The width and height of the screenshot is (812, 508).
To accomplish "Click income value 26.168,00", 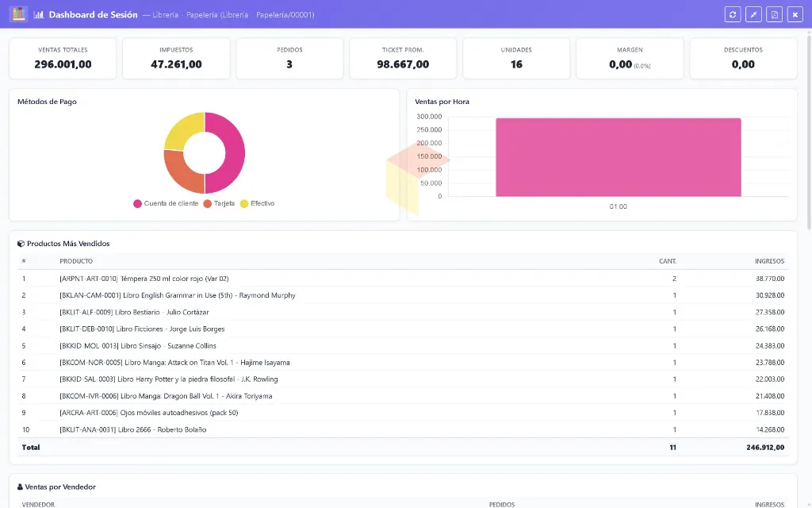I will (769, 329).
